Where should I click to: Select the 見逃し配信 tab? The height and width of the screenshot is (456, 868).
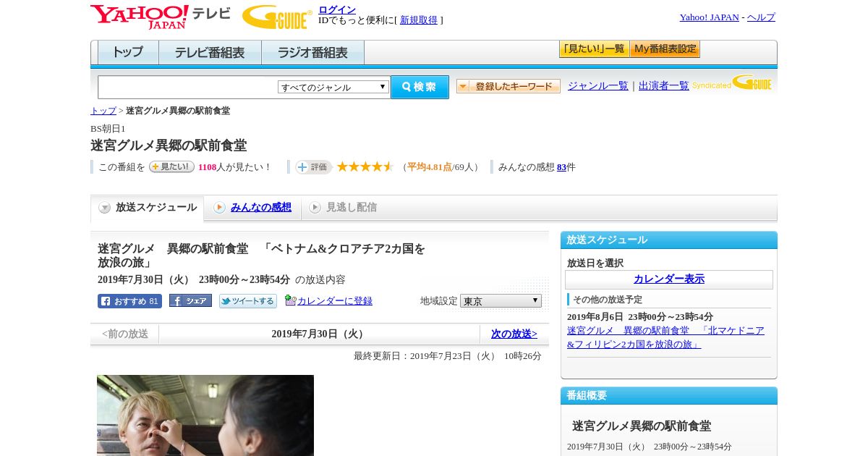coord(343,208)
